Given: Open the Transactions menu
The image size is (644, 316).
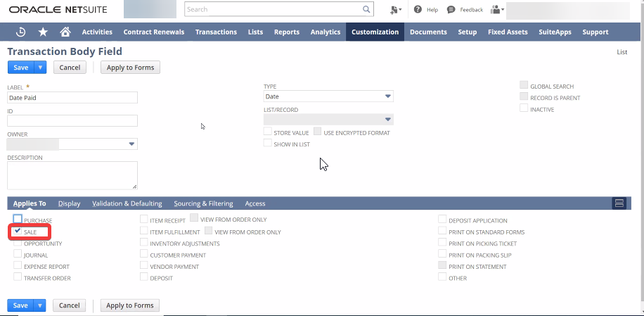Looking at the screenshot, I should point(216,32).
